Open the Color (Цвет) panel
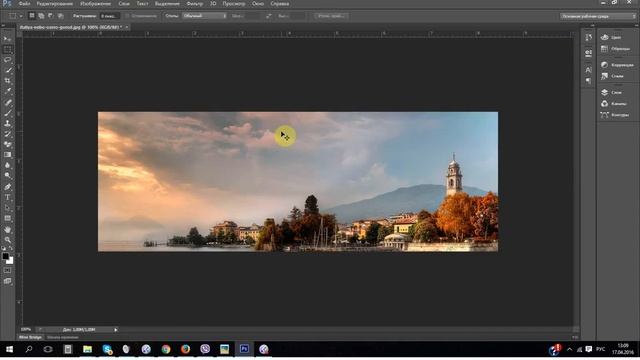This screenshot has height=360, width=640. 611,37
